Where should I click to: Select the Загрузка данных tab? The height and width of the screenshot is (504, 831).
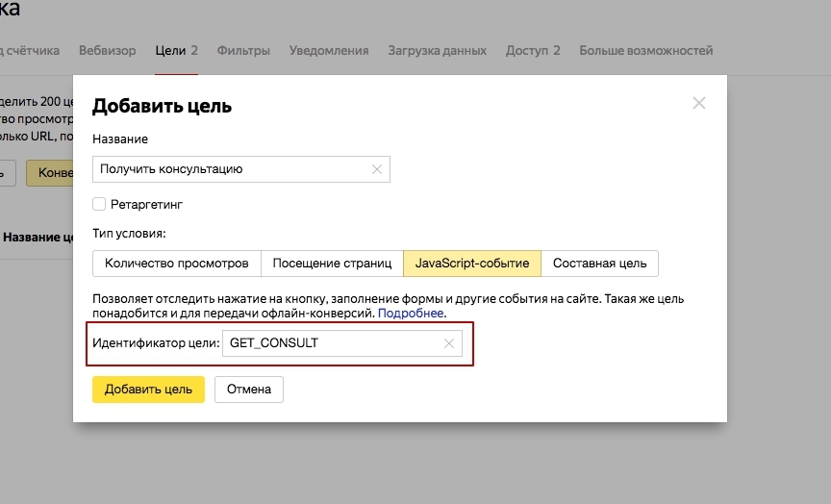(x=437, y=50)
